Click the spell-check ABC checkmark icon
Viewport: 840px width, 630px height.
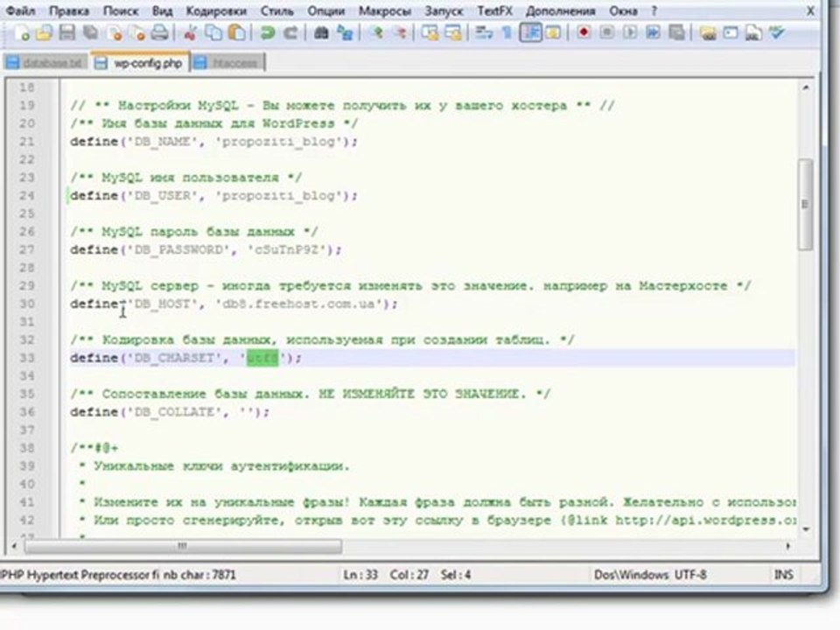click(777, 33)
